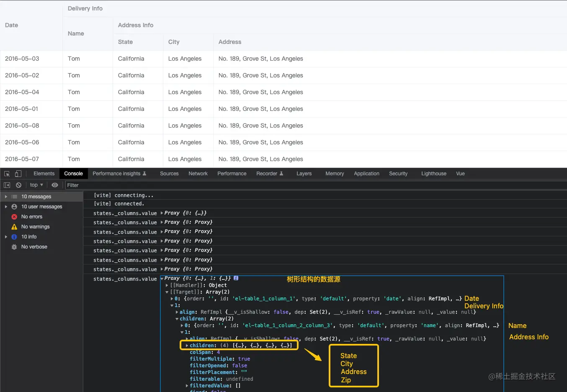The height and width of the screenshot is (392, 567).
Task: Hide the console sidebar panel icon
Action: click(7, 185)
